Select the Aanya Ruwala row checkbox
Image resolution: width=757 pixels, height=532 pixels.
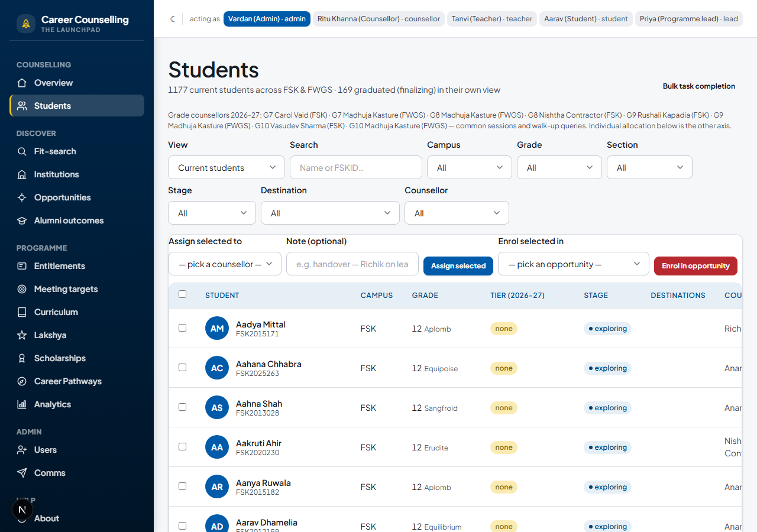(x=182, y=486)
